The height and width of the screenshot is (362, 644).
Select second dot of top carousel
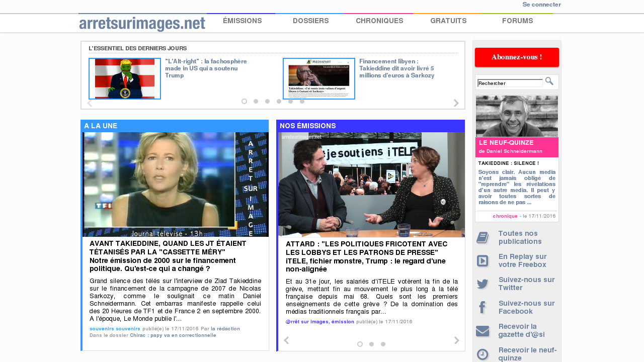pos(256,101)
